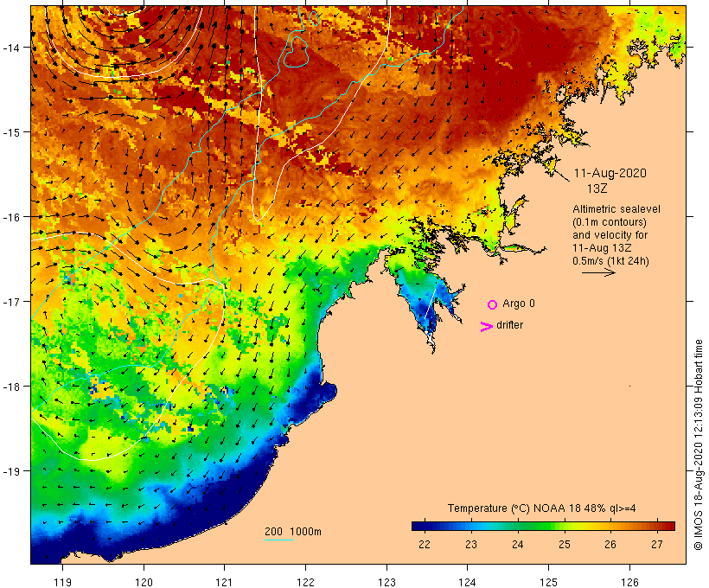This screenshot has height=588, width=709.
Task: Click the '13Z' time label under the date
Action: click(597, 189)
